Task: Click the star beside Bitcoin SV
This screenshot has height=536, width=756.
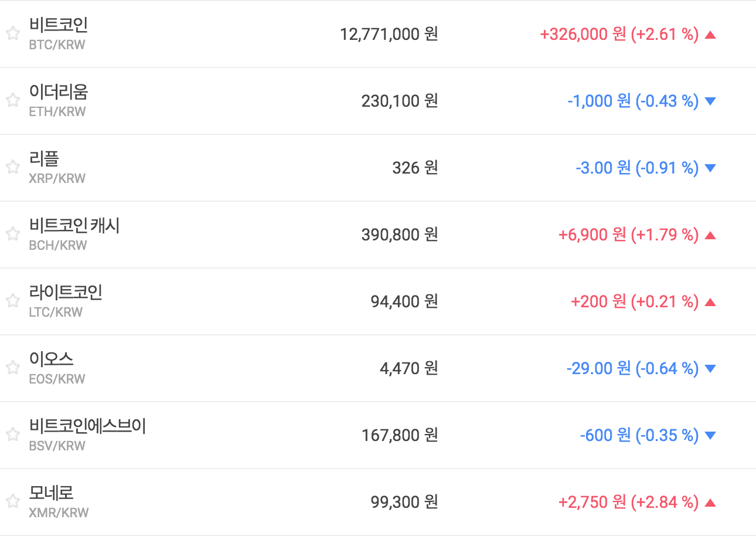Action: (13, 435)
